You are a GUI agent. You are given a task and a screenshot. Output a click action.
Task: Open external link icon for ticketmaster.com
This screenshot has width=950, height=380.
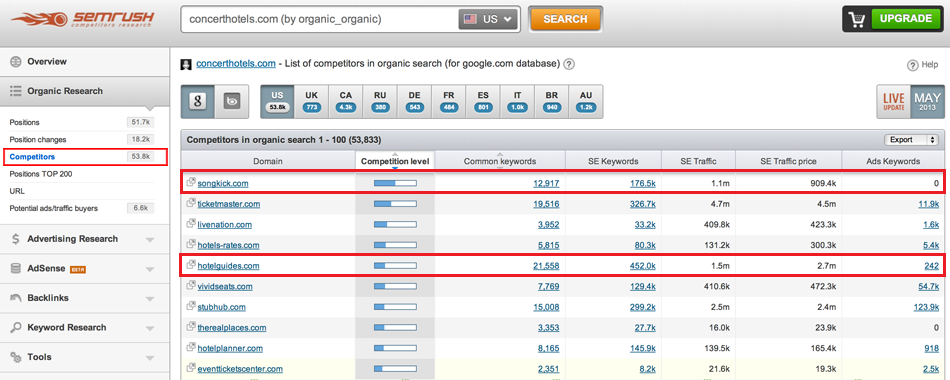[191, 203]
